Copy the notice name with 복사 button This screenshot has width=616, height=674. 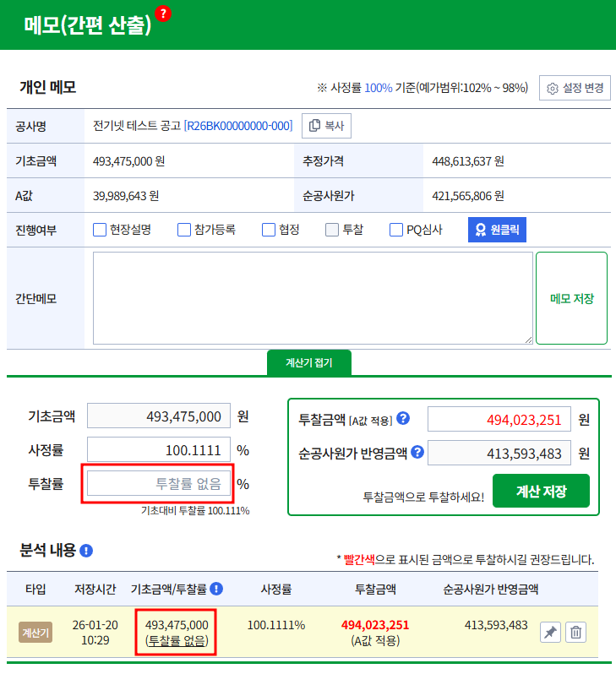(326, 126)
